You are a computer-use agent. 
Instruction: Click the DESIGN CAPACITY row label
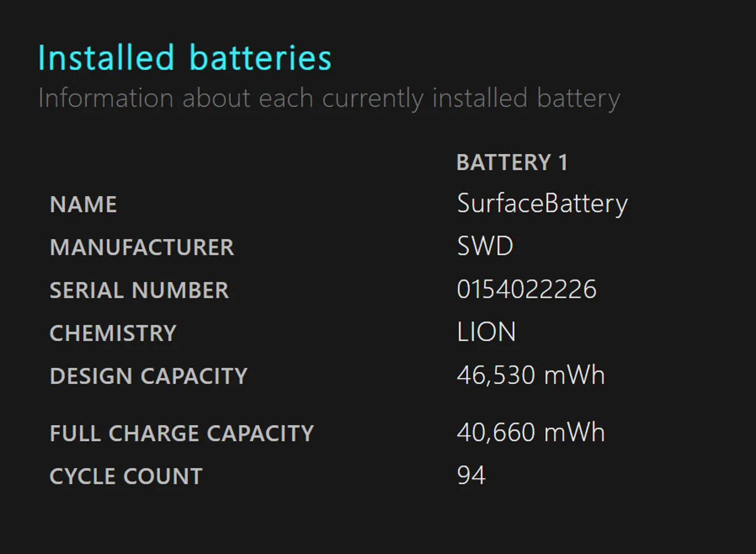click(148, 376)
